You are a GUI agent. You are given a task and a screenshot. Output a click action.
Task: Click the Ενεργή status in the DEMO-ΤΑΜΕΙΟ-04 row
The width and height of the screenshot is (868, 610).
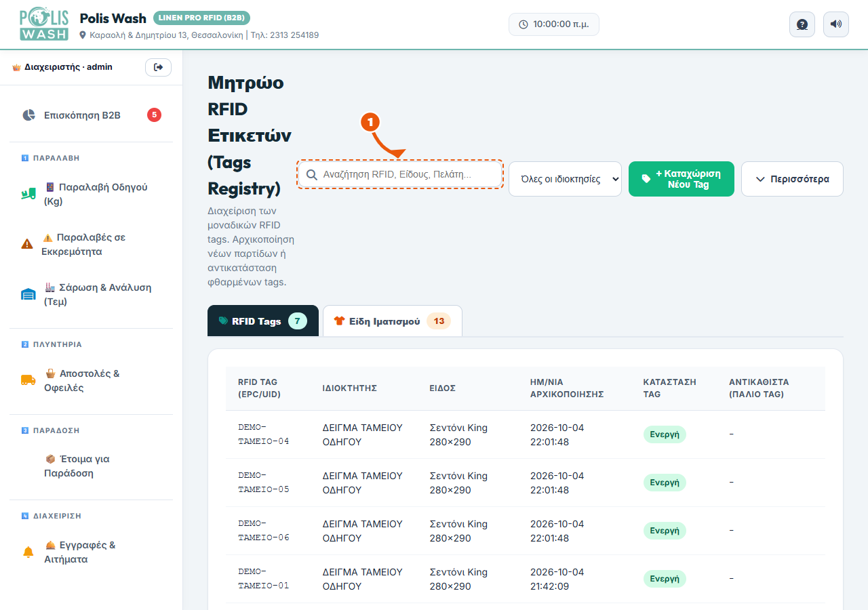tap(665, 434)
